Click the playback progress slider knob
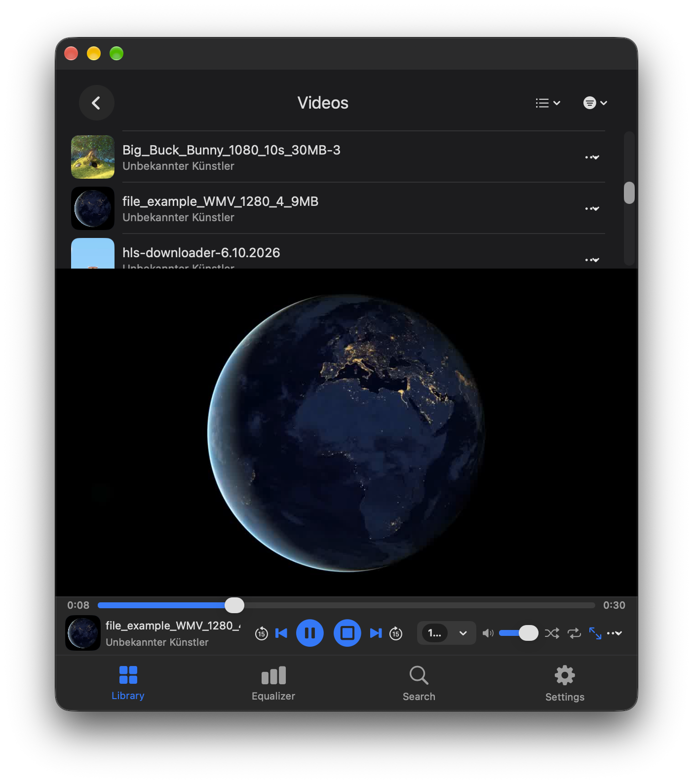 (234, 605)
